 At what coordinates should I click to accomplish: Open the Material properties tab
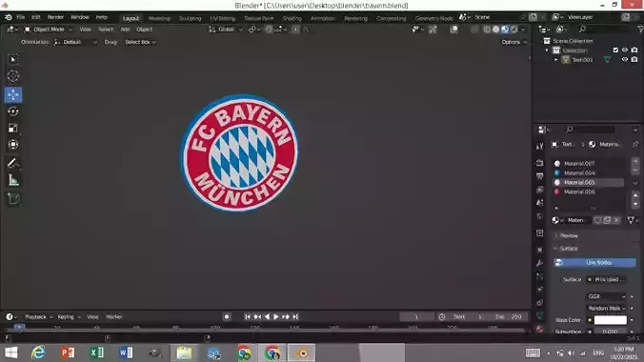[x=539, y=329]
